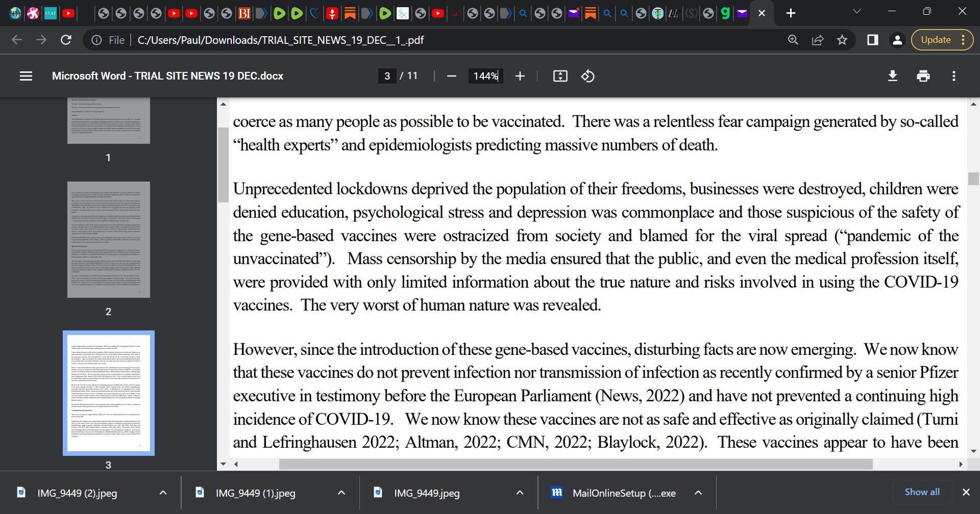Click the document scroll down arrow

[973, 451]
